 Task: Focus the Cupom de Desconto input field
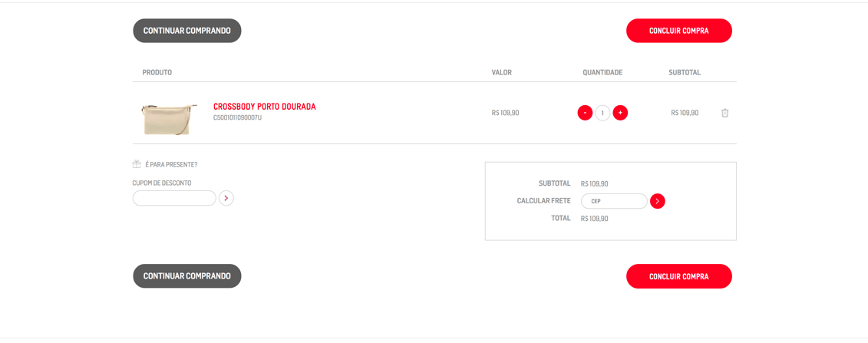pos(174,198)
